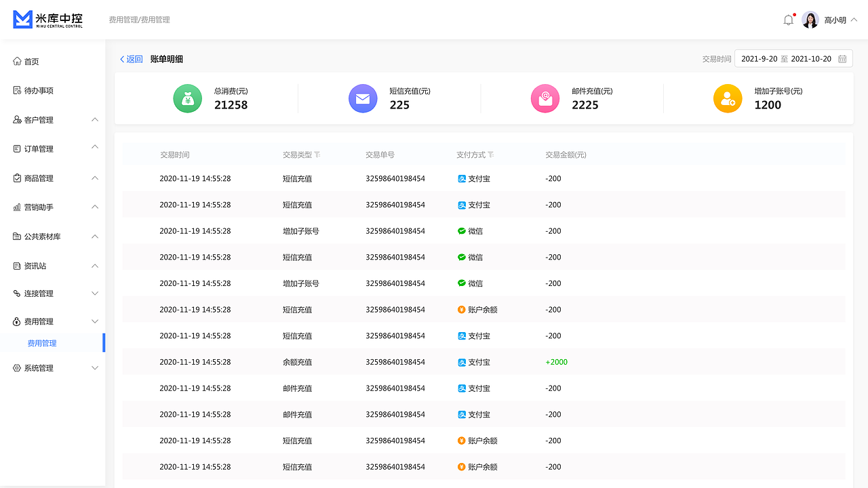Click the green 总消费 money bag icon
This screenshot has width=868, height=488.
(x=188, y=98)
